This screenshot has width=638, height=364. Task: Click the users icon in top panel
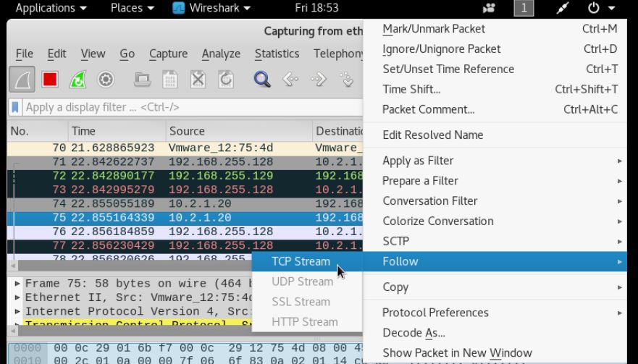point(489,8)
